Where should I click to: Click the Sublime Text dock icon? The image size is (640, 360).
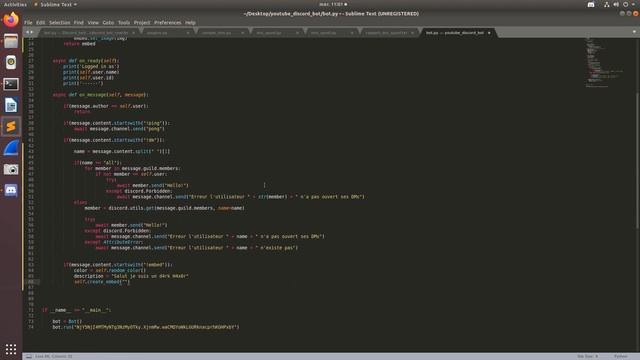(x=11, y=127)
